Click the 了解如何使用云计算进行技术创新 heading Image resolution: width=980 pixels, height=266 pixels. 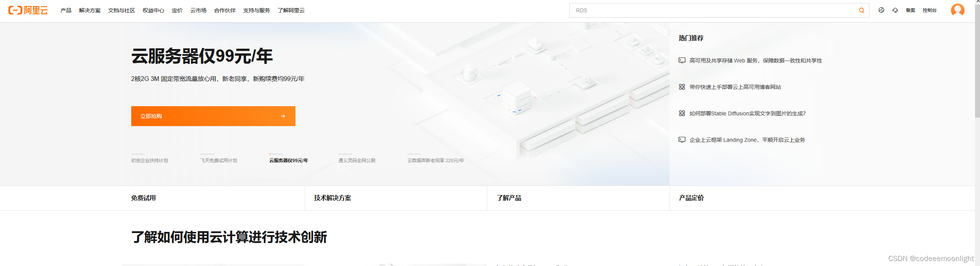click(x=229, y=237)
